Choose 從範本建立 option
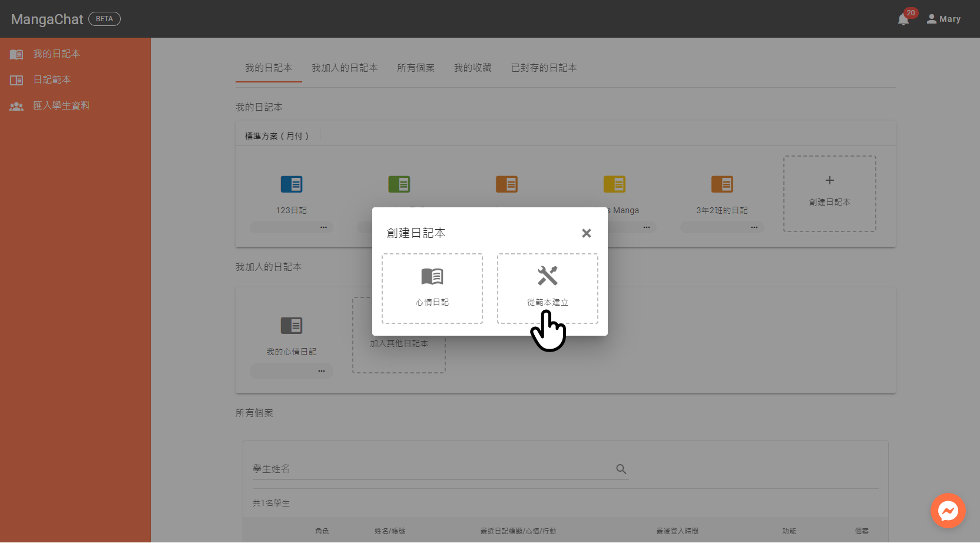Image resolution: width=980 pixels, height=543 pixels. click(547, 288)
